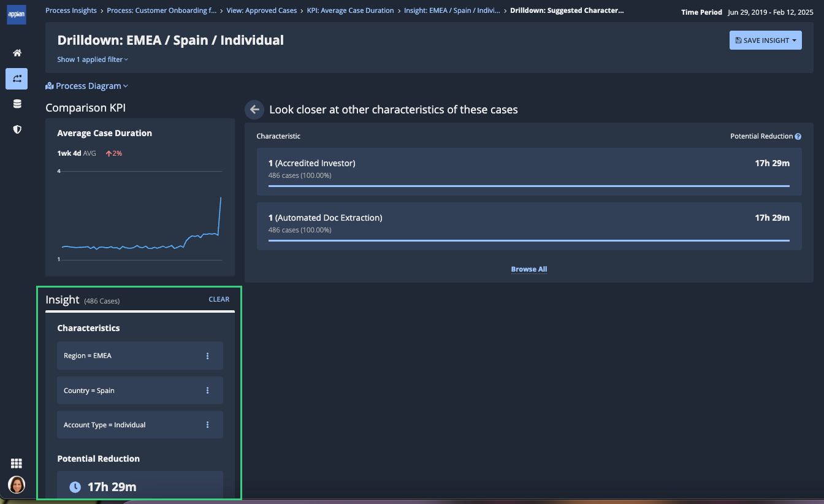
Task: Open KPI: Average Case Duration breadcrumb
Action: [351, 10]
